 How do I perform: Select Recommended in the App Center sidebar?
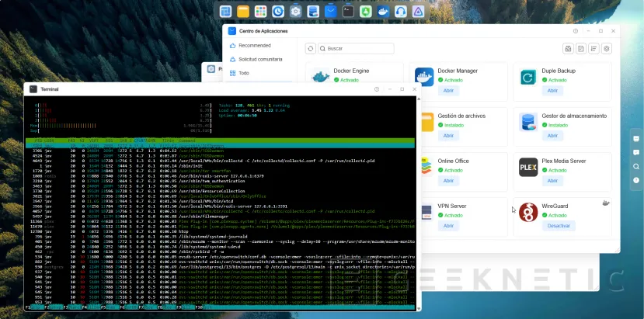pos(255,46)
